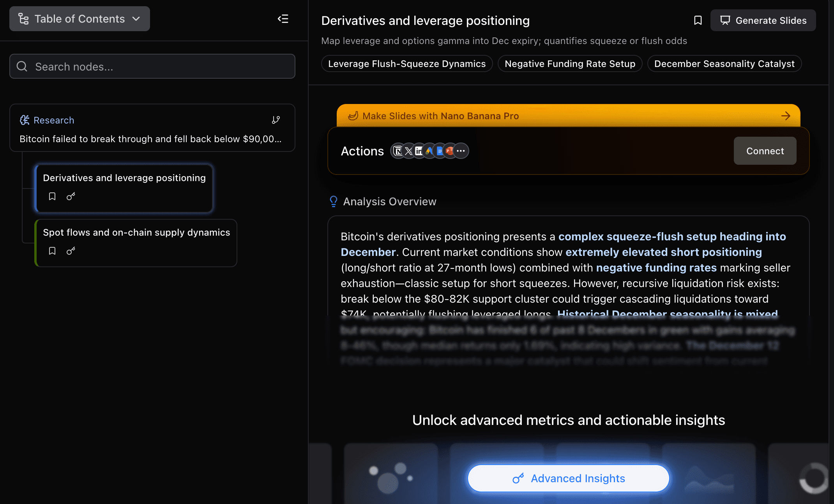Screen dimensions: 834x504
Task: Open the Table of Contents dropdown
Action: (x=80, y=19)
